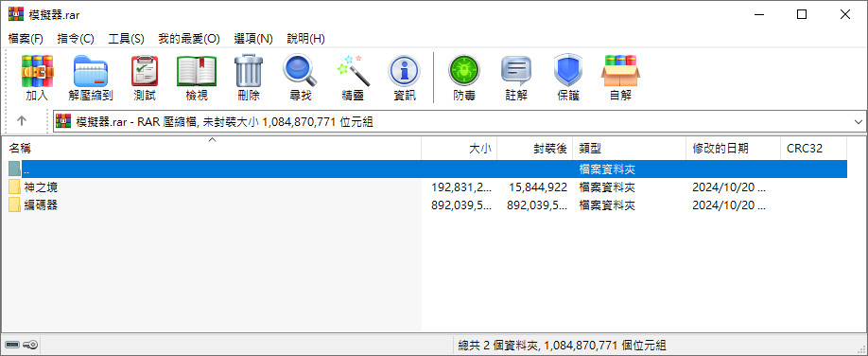Click WinRAR icon in title bar
Viewport: 868px width, 356px height.
pos(15,14)
